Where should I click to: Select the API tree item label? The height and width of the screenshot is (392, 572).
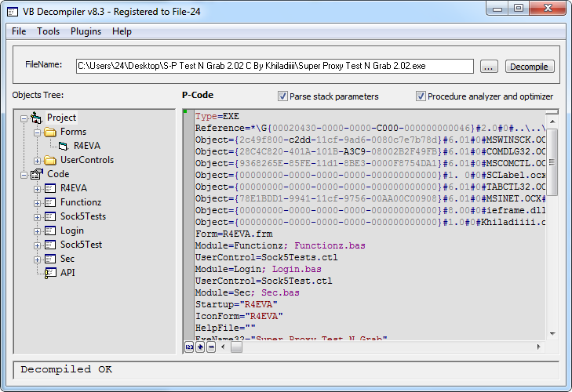tap(67, 273)
